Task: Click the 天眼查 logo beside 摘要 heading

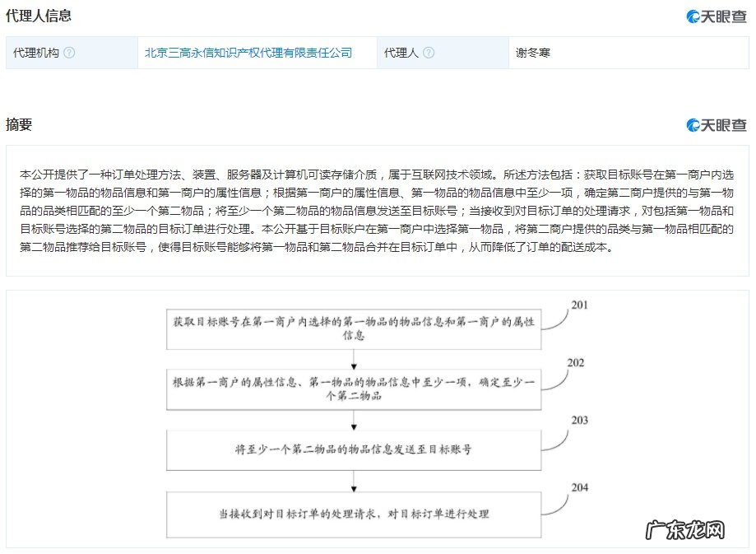Action: (x=718, y=127)
